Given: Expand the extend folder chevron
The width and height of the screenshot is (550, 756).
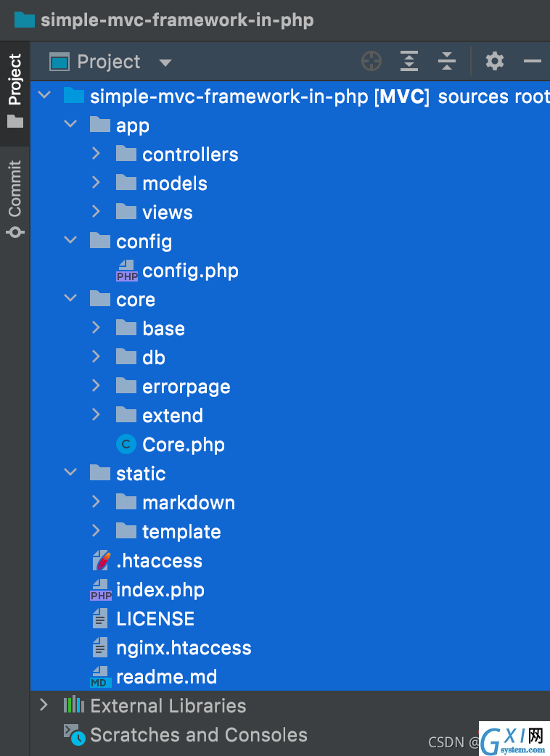Looking at the screenshot, I should 96,414.
